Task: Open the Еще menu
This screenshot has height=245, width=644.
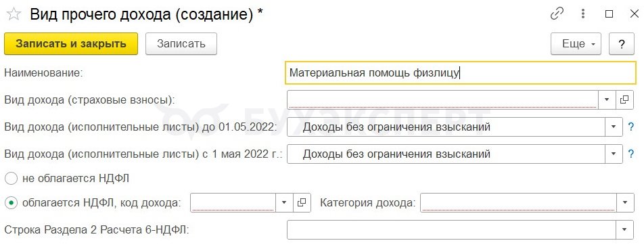Action: tap(576, 44)
